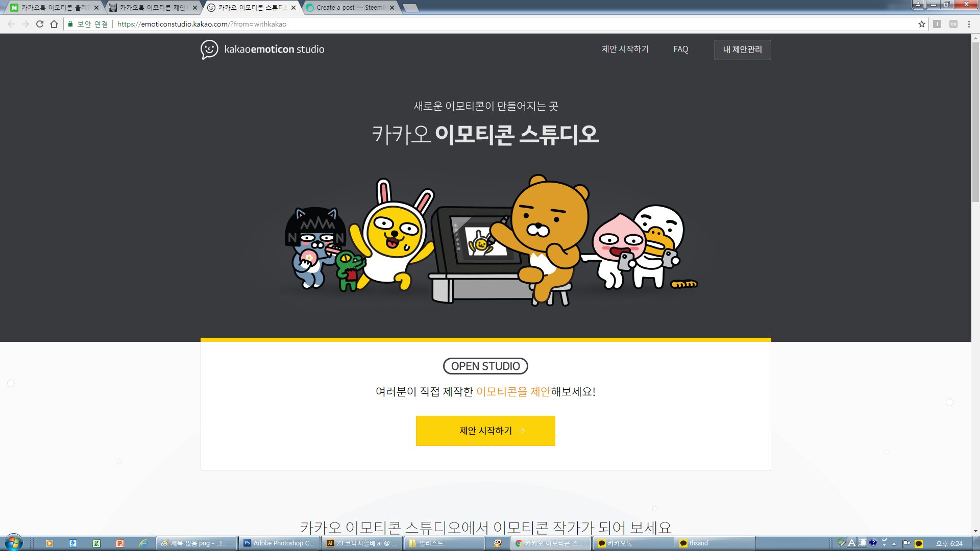Go to browser home page
Image resolution: width=980 pixels, height=551 pixels.
pos(54,24)
